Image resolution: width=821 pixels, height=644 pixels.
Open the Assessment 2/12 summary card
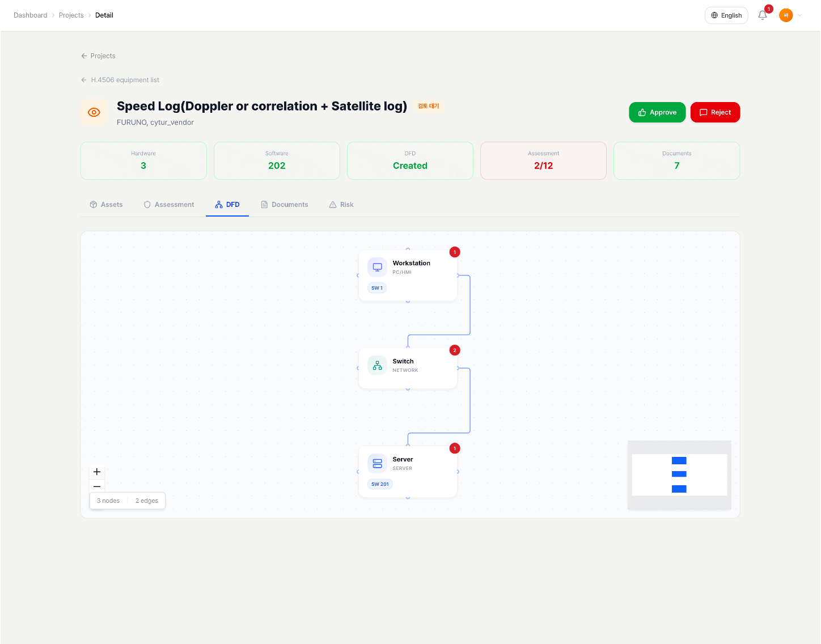pos(543,161)
